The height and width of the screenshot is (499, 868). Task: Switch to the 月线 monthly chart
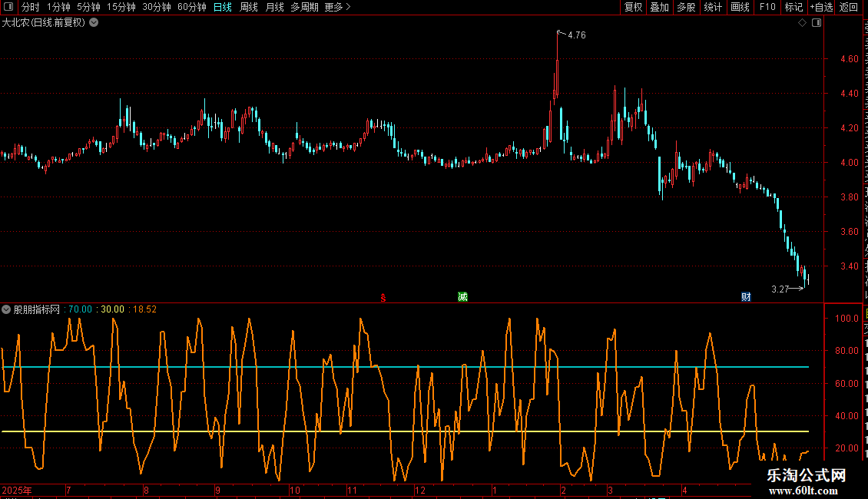coord(274,7)
